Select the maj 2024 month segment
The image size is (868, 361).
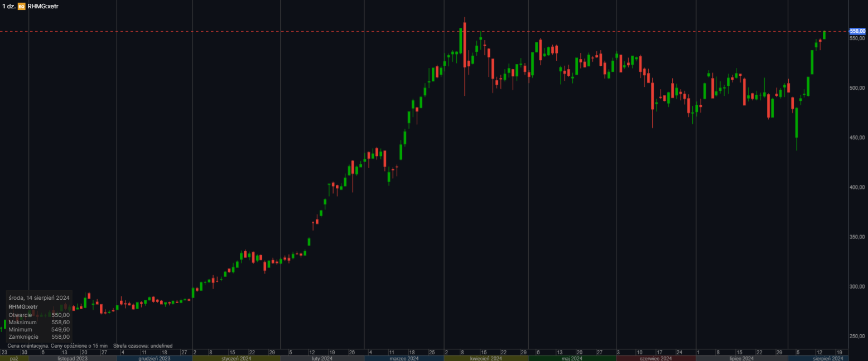click(x=572, y=358)
